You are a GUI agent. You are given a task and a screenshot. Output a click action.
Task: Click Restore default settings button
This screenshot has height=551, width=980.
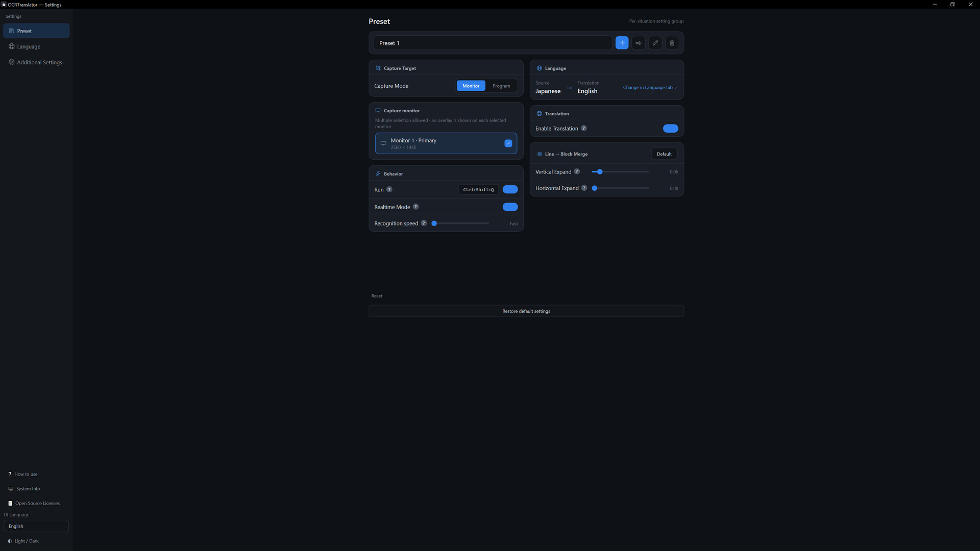point(526,311)
